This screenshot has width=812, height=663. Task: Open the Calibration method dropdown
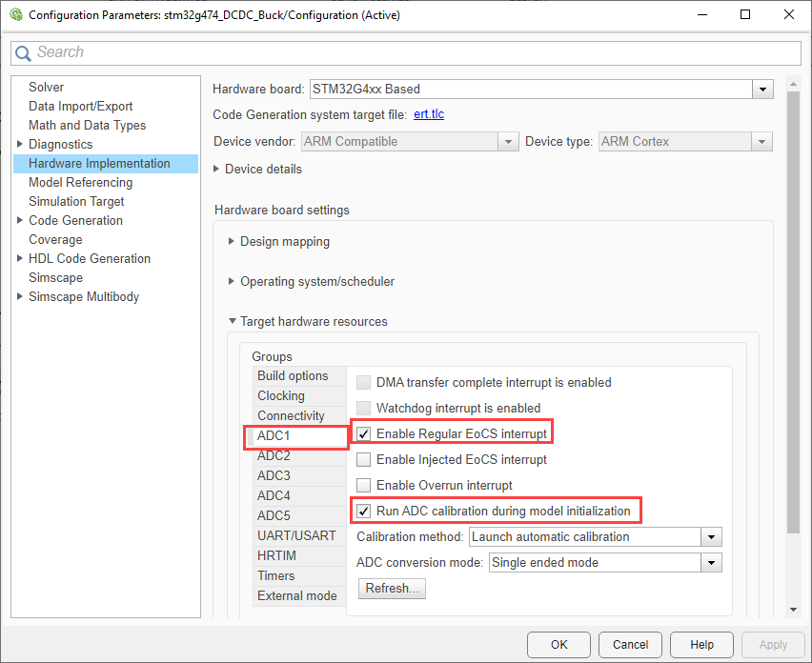click(x=711, y=537)
